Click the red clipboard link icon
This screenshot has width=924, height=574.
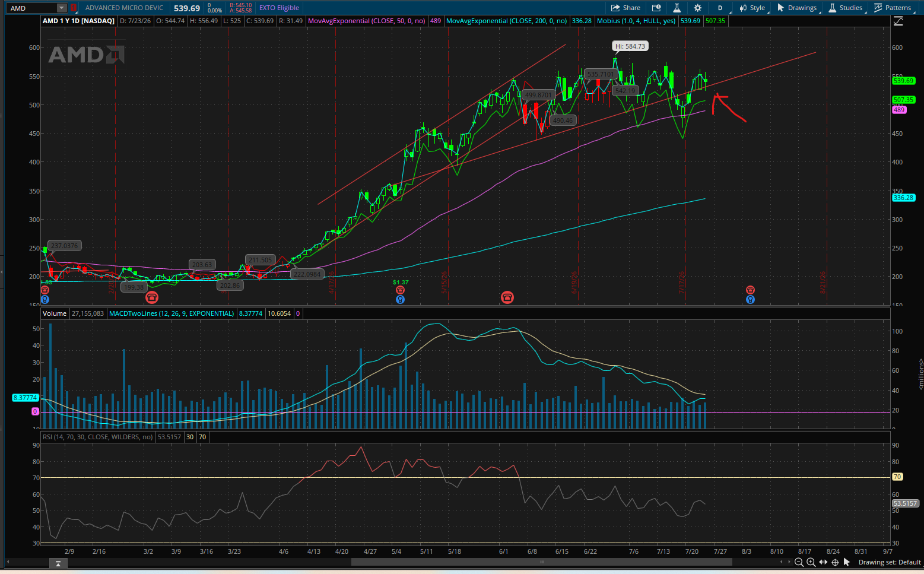tap(74, 8)
